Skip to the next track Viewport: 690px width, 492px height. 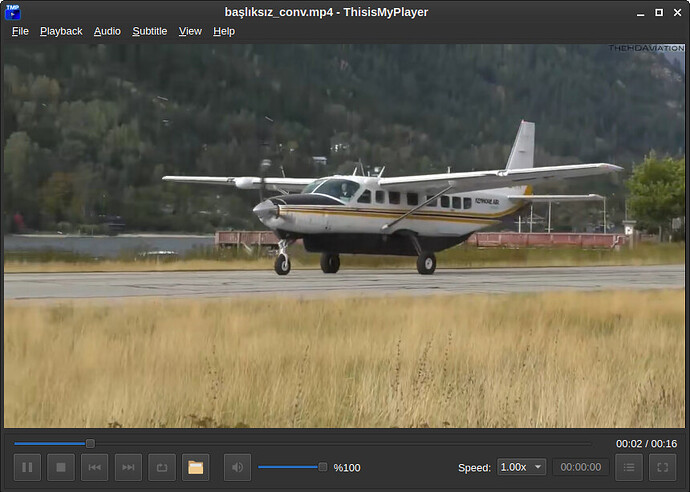[128, 467]
